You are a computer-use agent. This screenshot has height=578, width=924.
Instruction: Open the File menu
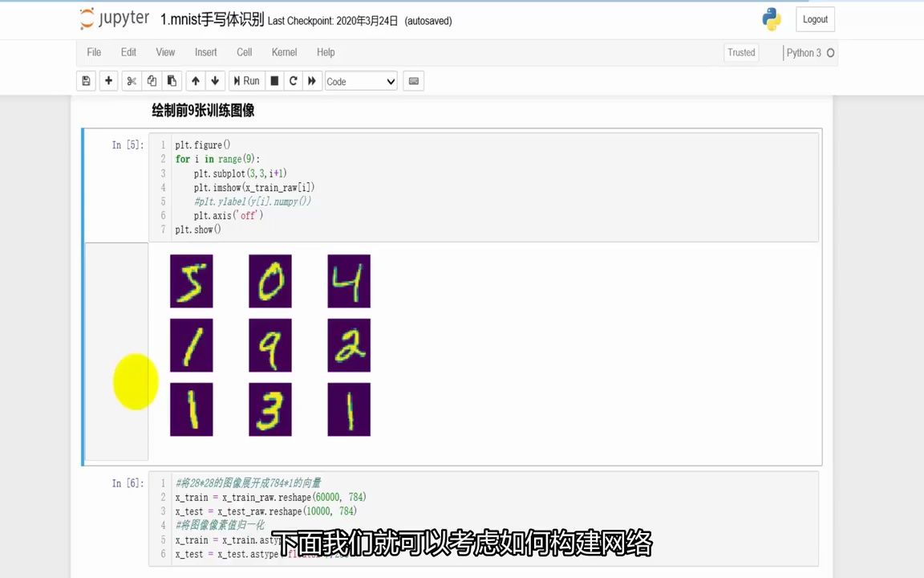(94, 52)
